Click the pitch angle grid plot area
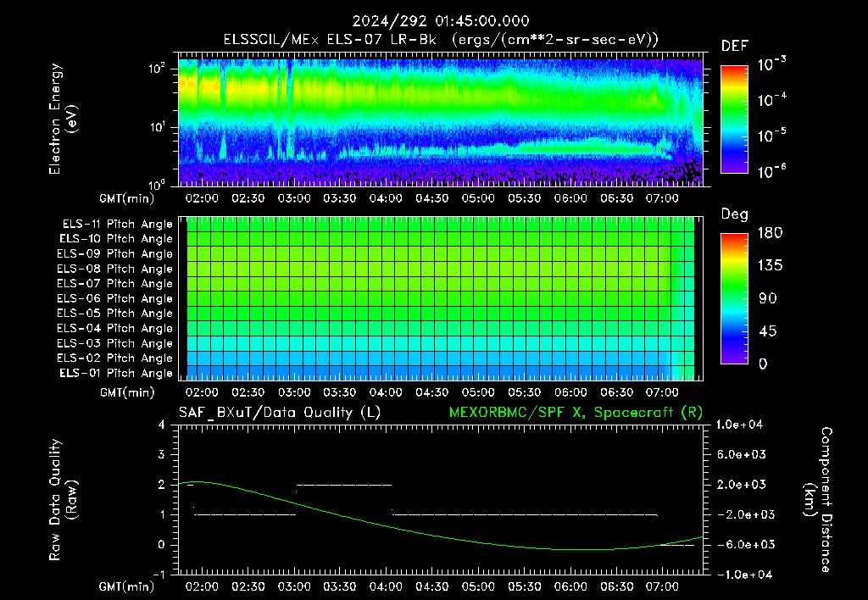The width and height of the screenshot is (868, 600). click(441, 299)
